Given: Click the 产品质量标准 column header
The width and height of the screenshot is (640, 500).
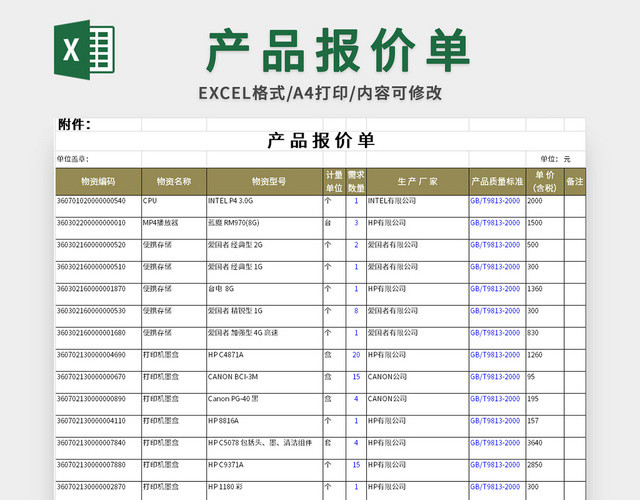Looking at the screenshot, I should pos(498,182).
